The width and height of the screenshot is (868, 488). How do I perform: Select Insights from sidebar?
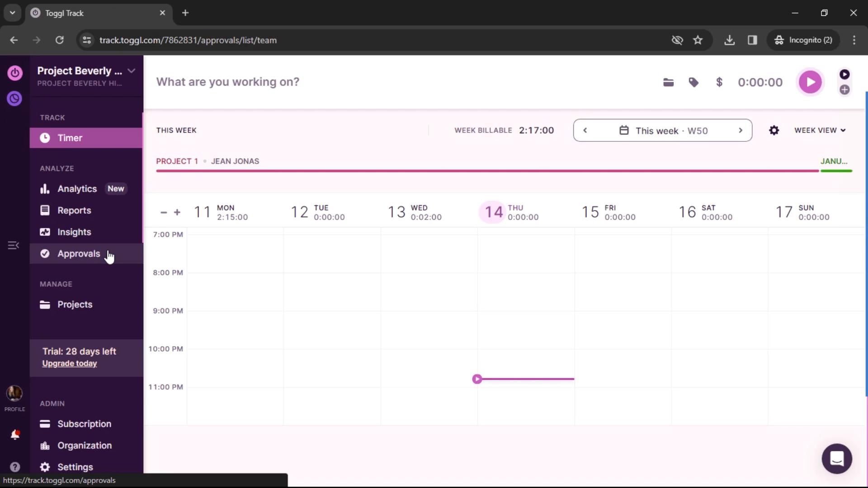(74, 232)
